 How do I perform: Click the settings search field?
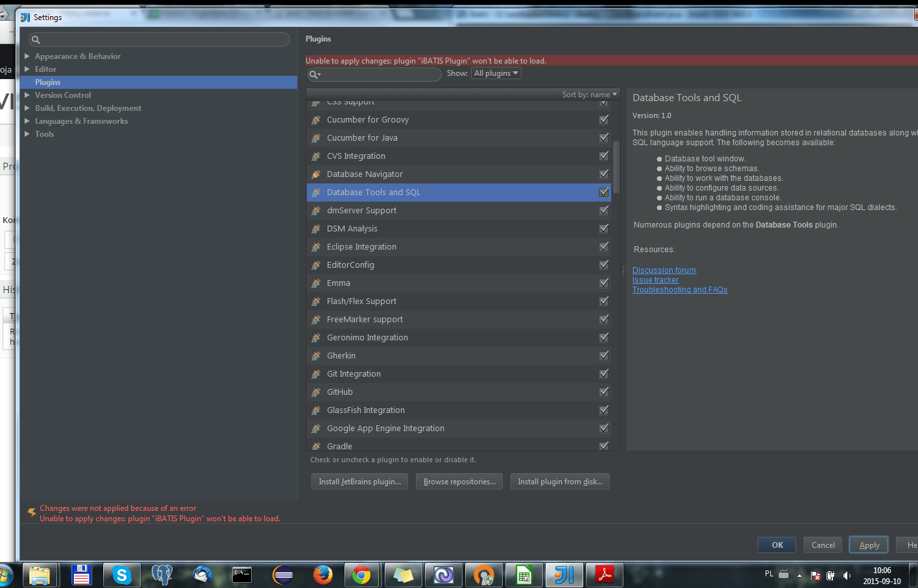[159, 40]
